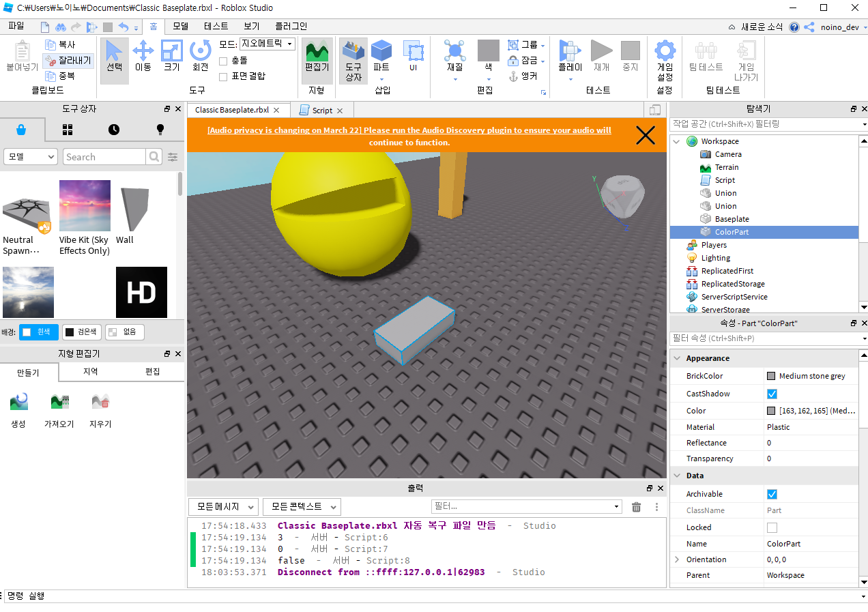Click Duplicate (중복) in clipboard group
Viewport: 868px width, 612px height.
[60, 76]
